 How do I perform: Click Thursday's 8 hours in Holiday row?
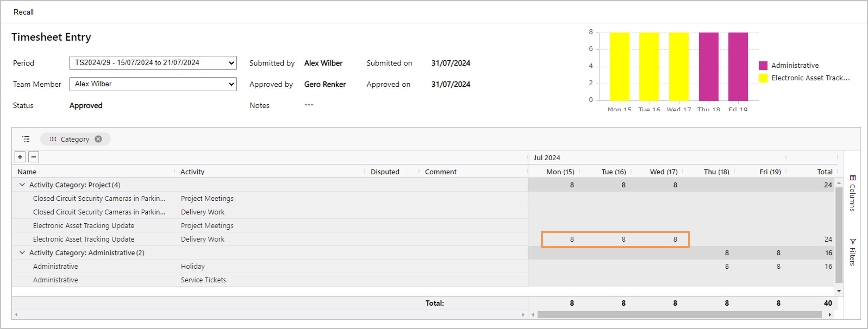coord(726,266)
